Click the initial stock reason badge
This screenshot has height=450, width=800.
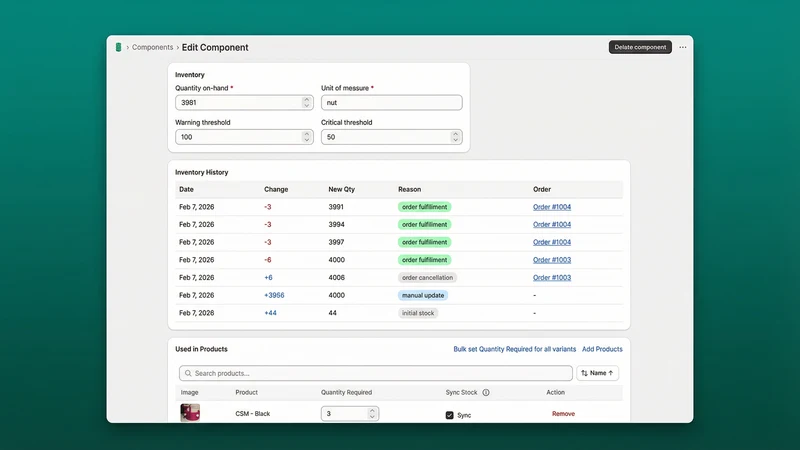click(418, 313)
